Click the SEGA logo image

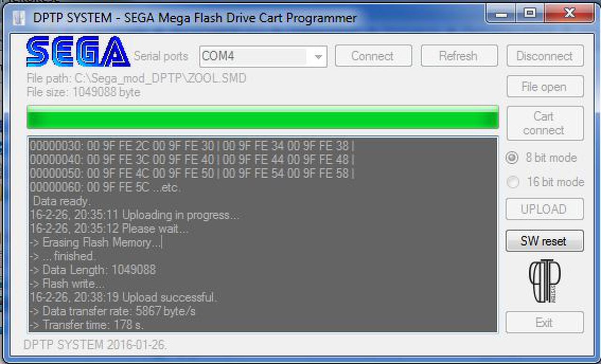[x=78, y=52]
